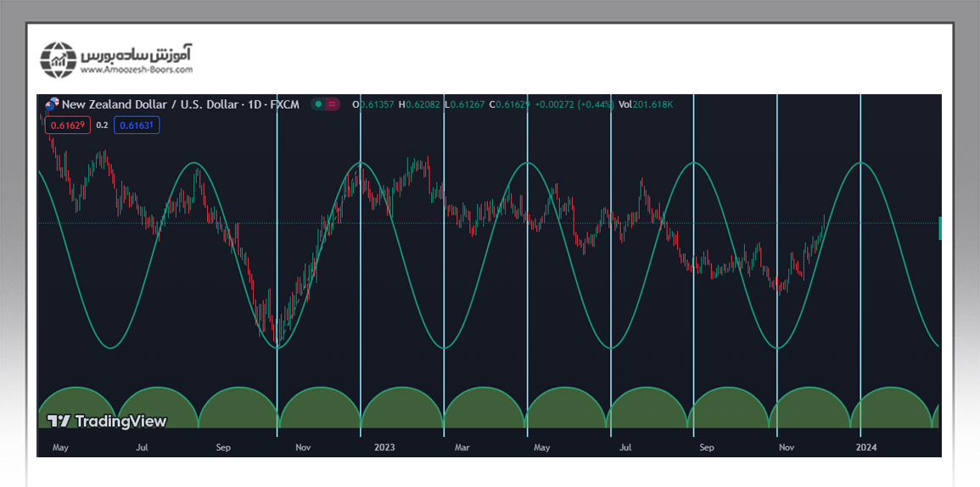Screen dimensions: 980x487
Task: Click the TradingView logo on the chart
Action: [x=107, y=421]
